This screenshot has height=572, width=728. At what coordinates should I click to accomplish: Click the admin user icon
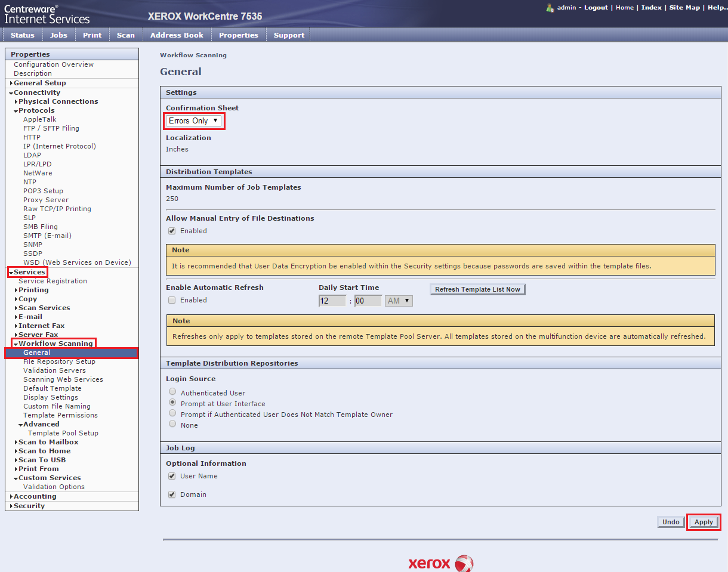pos(550,8)
